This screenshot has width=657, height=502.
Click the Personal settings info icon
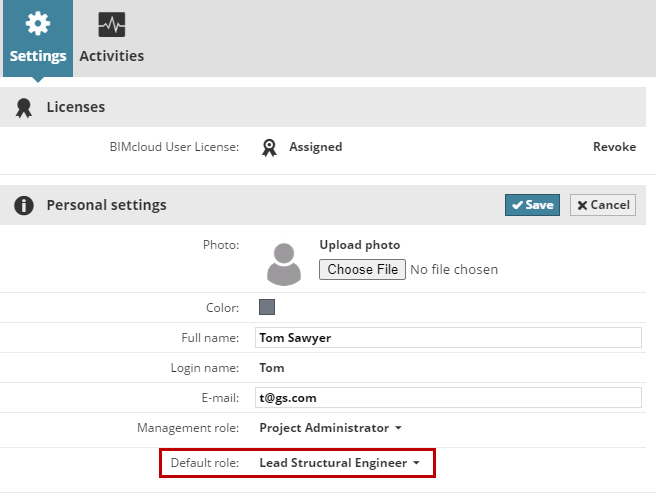(x=24, y=205)
